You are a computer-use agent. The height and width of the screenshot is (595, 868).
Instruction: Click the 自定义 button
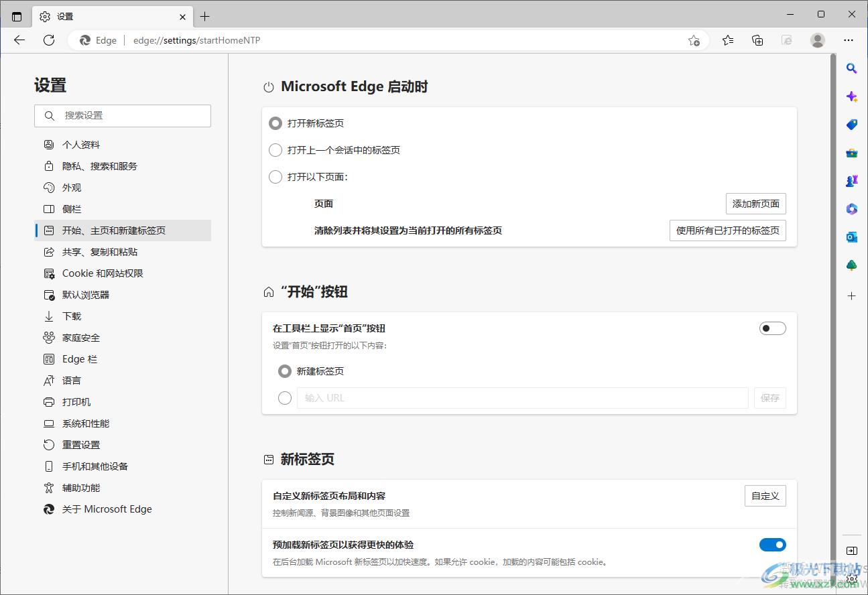point(765,496)
